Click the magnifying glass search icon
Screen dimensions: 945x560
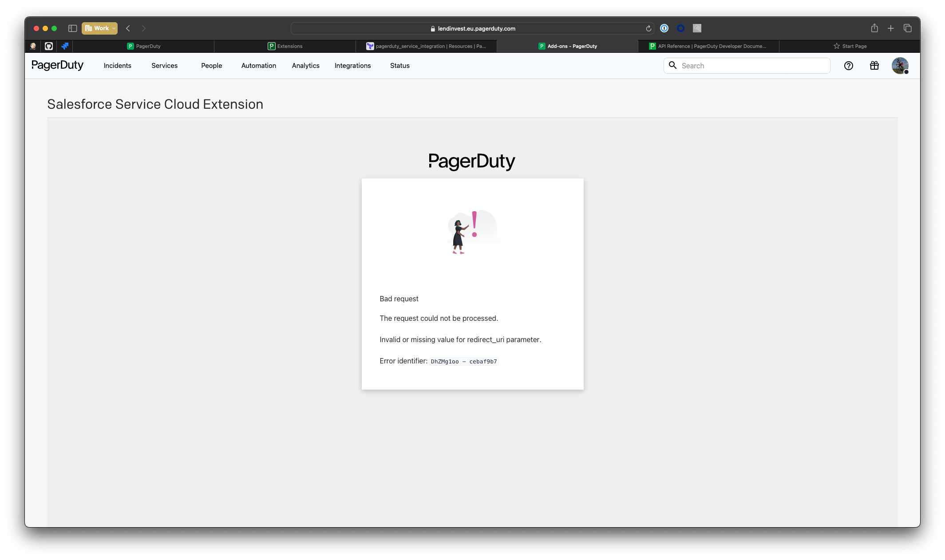pyautogui.click(x=673, y=65)
